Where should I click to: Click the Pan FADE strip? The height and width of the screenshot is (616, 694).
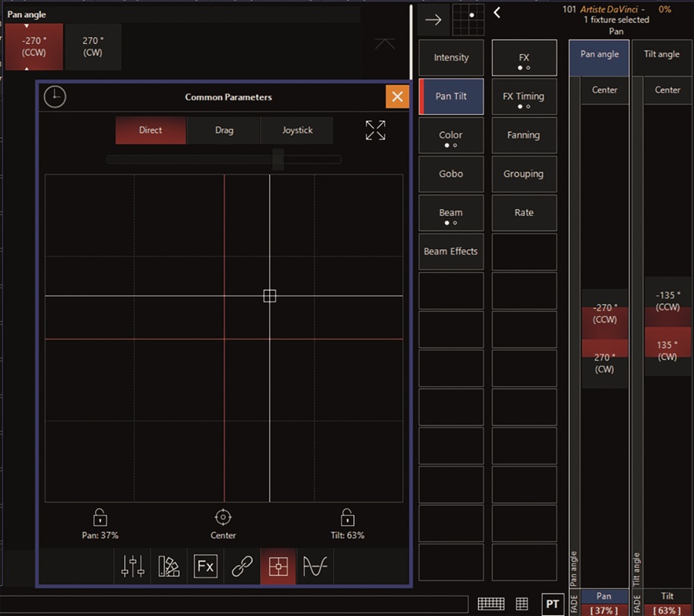(x=574, y=603)
